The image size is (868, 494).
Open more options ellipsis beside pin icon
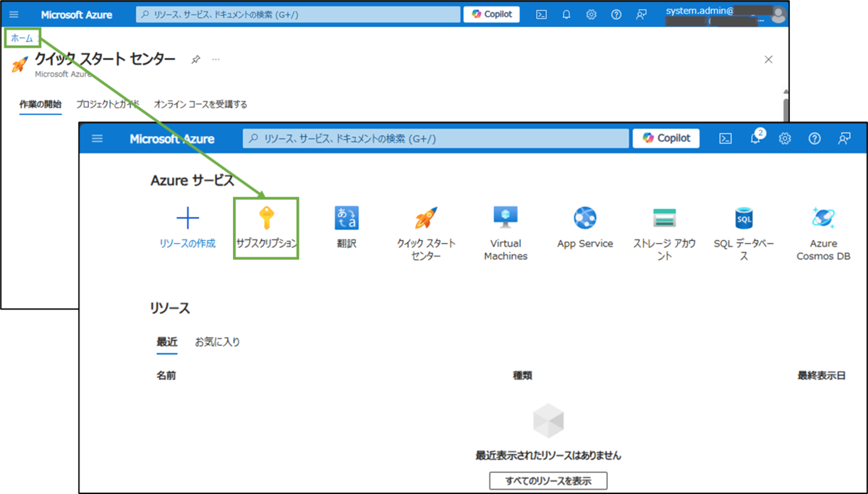216,59
